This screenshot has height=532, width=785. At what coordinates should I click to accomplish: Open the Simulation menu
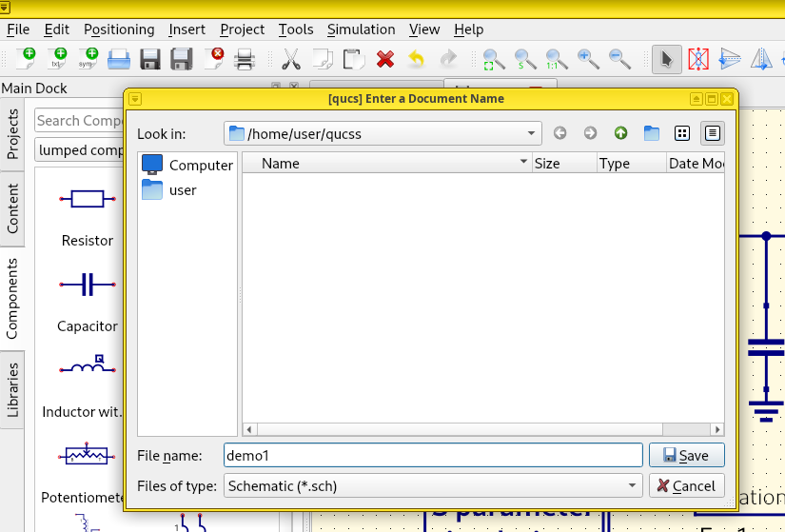(361, 30)
